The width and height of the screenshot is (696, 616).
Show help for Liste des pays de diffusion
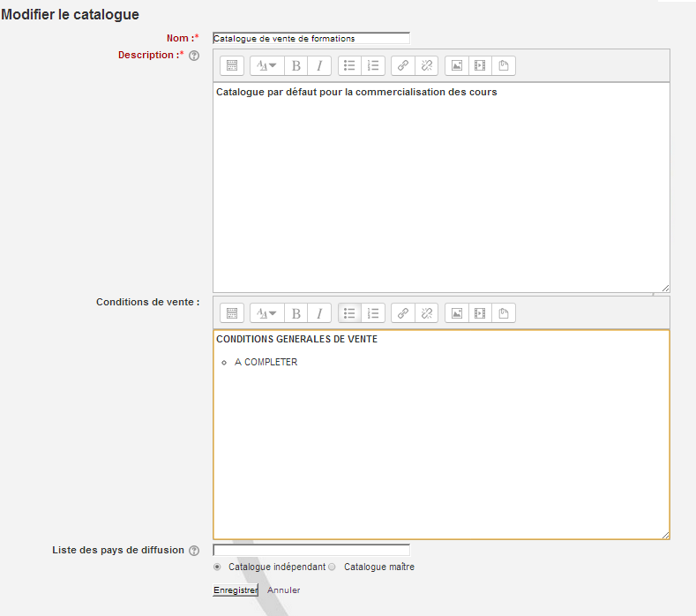(194, 551)
